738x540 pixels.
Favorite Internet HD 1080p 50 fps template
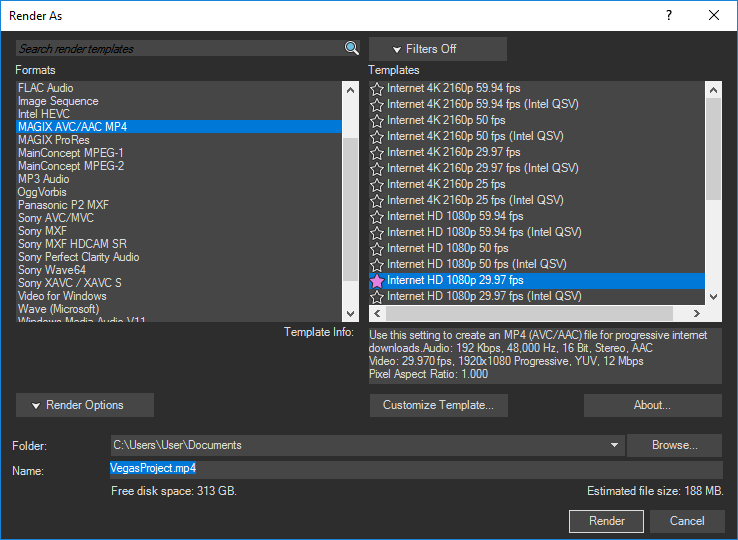click(377, 249)
